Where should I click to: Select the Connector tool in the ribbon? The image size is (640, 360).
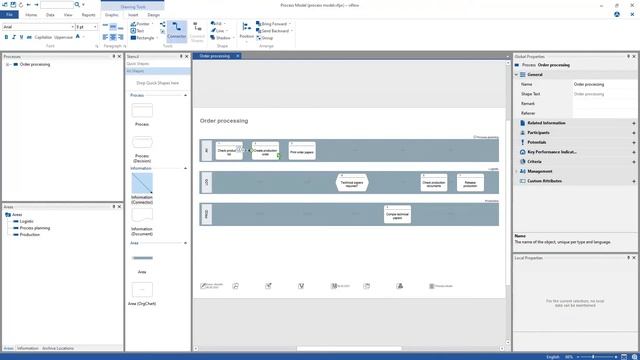(176, 31)
